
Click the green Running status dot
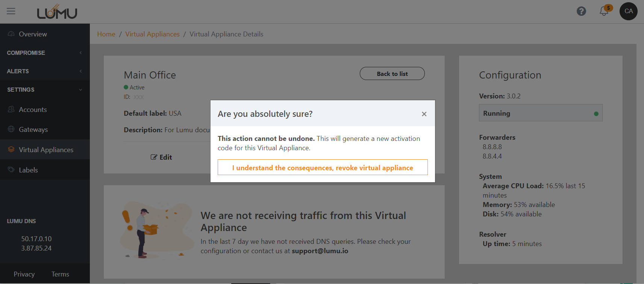(596, 113)
